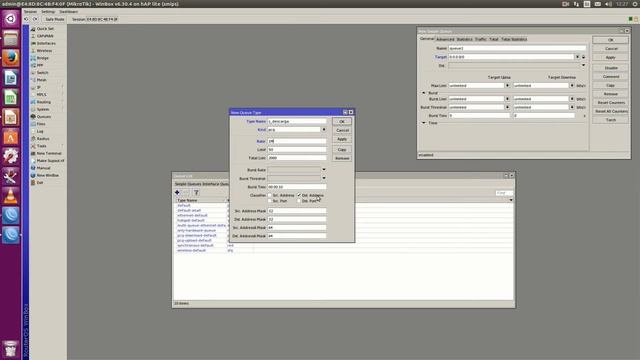Toggle Src. Address classifier checkbox
This screenshot has width=640, height=360.
tap(270, 196)
